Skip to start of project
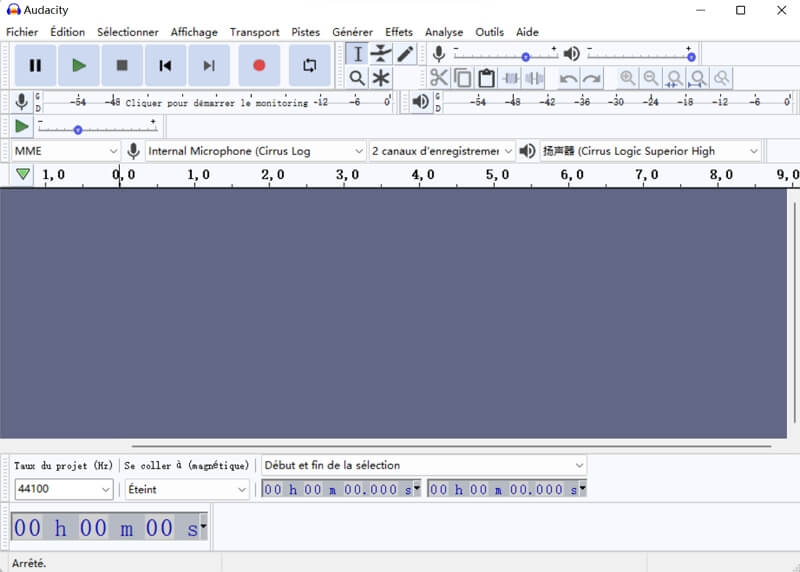800x572 pixels. 165,65
